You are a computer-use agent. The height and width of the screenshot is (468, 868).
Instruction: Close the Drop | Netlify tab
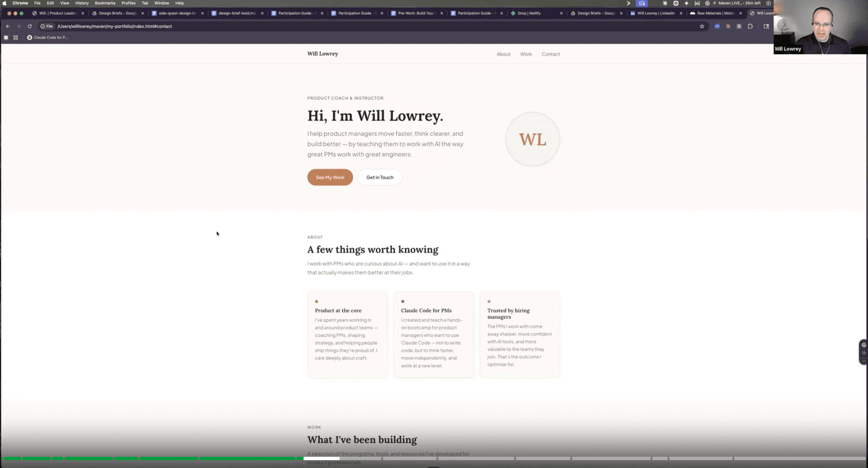(x=561, y=13)
